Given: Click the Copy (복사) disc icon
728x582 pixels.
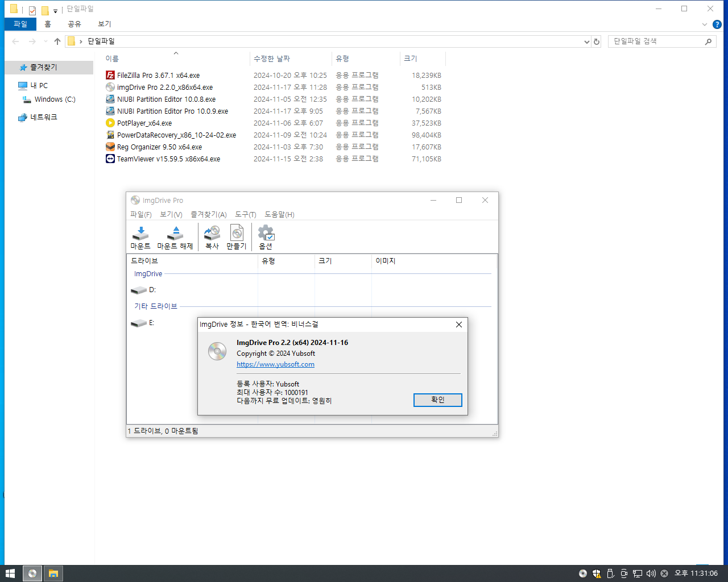Looking at the screenshot, I should pyautogui.click(x=212, y=233).
